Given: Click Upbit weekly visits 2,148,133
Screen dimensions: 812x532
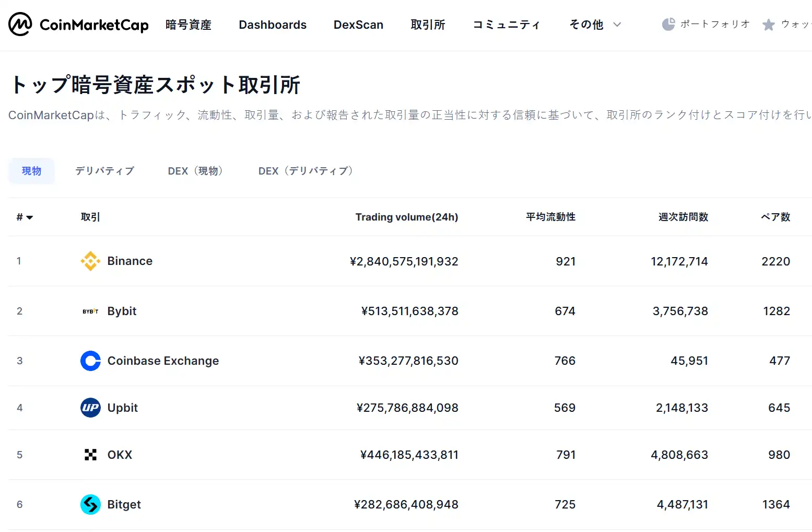Looking at the screenshot, I should pyautogui.click(x=682, y=408).
